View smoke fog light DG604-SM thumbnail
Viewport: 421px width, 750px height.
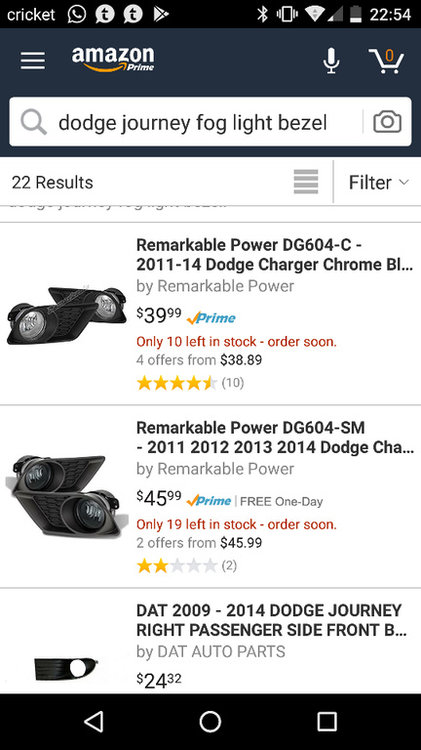67,497
